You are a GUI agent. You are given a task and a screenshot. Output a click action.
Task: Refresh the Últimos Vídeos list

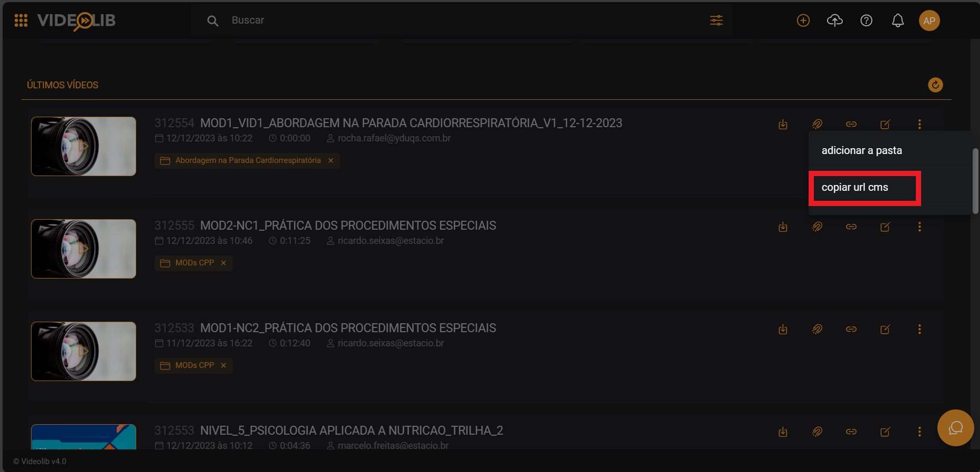coord(935,85)
